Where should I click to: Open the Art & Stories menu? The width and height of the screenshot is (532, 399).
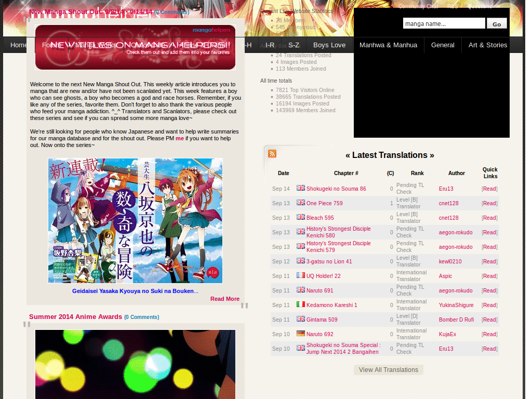(487, 45)
